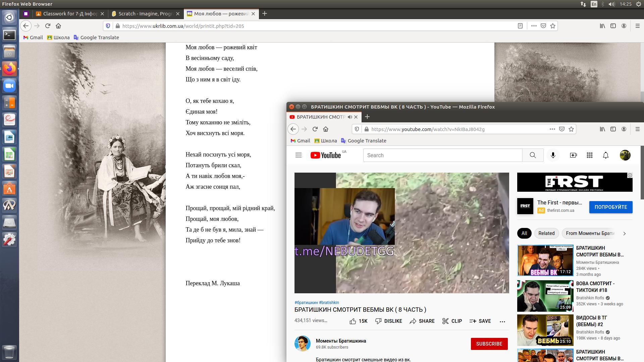Click YouTube microphone voice search icon

(553, 155)
